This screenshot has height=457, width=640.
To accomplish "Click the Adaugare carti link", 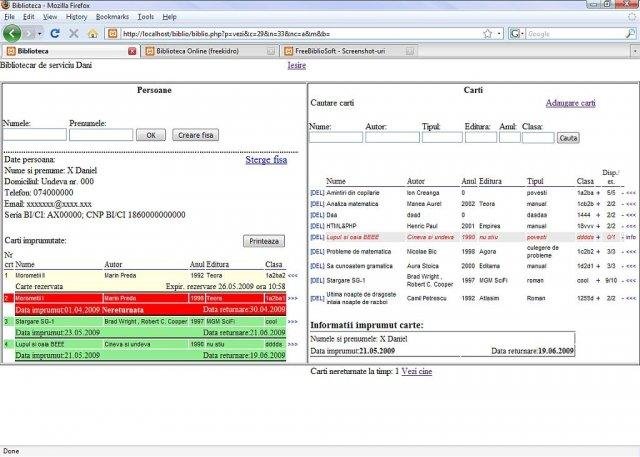I will click(571, 103).
